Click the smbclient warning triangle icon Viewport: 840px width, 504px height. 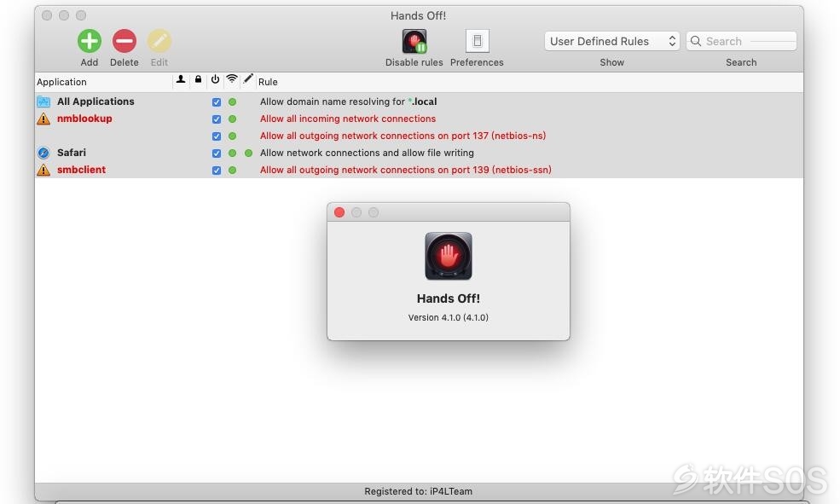43,170
